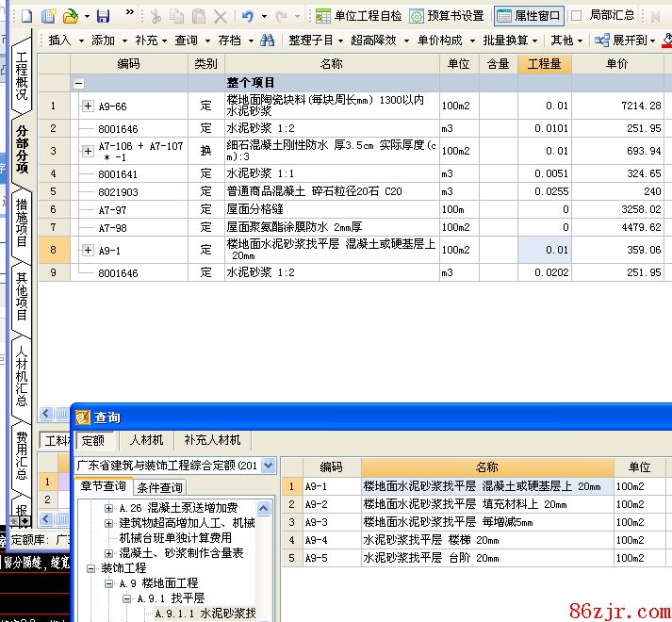Image resolution: width=672 pixels, height=622 pixels.
Task: Click the New file icon
Action: coord(27,16)
